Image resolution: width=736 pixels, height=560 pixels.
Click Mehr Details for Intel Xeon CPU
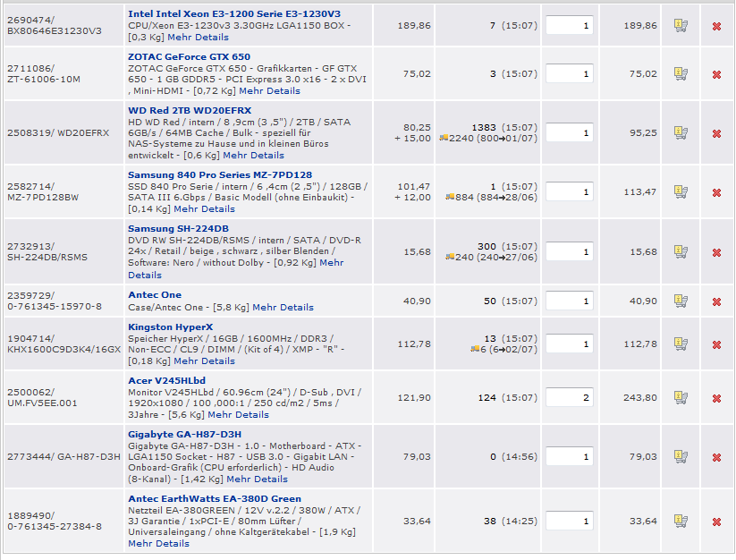click(198, 37)
